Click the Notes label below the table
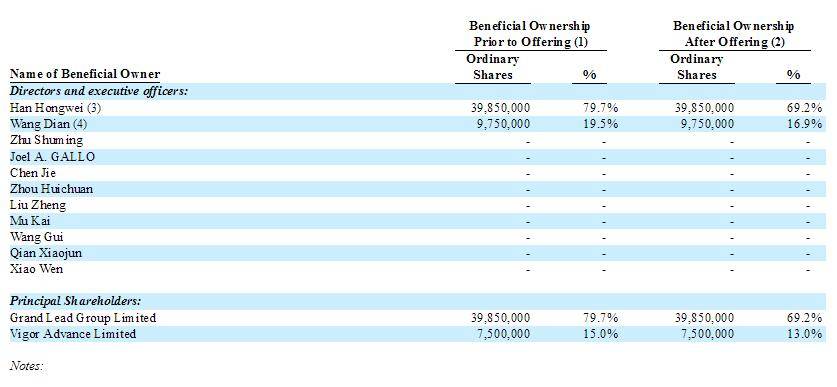Screen dimensions: 837x387 click(26, 366)
